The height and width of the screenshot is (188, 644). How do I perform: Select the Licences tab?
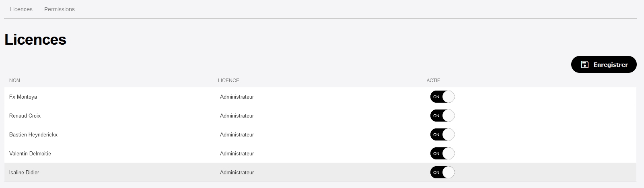(21, 9)
